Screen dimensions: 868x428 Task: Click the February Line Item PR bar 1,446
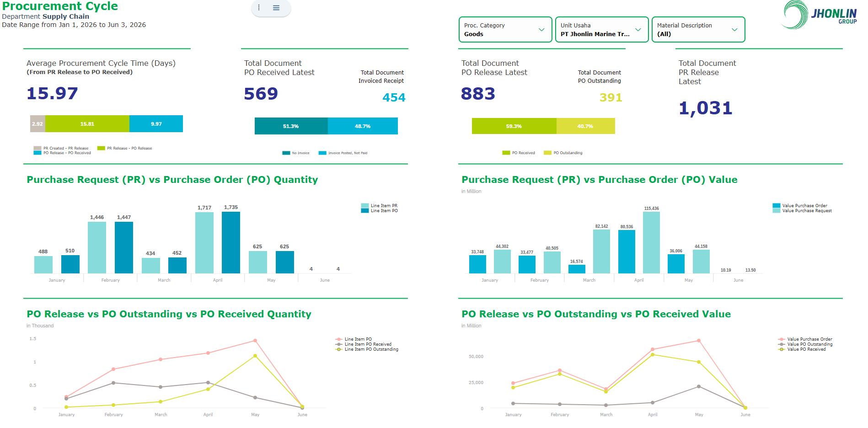pyautogui.click(x=97, y=247)
